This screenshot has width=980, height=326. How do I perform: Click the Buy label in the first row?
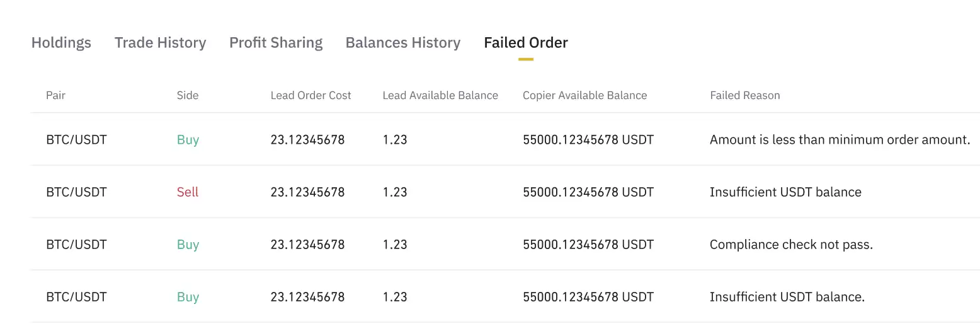(x=188, y=140)
